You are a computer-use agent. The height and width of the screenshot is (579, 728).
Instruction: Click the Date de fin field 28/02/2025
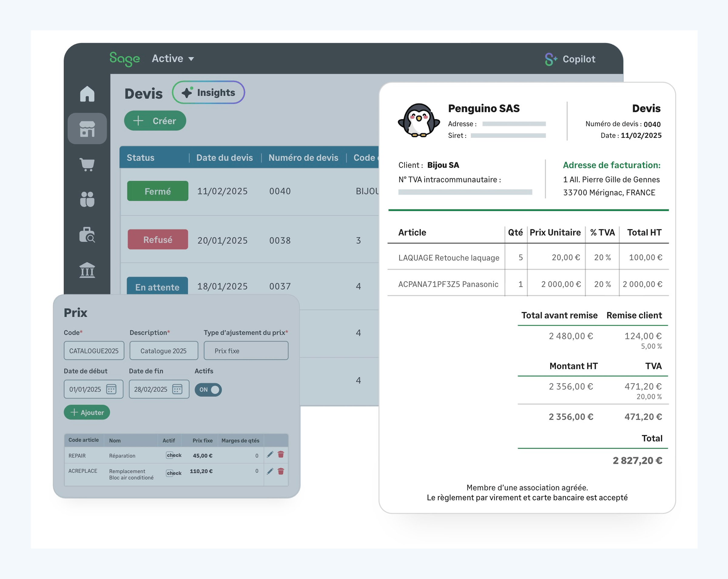click(x=159, y=389)
